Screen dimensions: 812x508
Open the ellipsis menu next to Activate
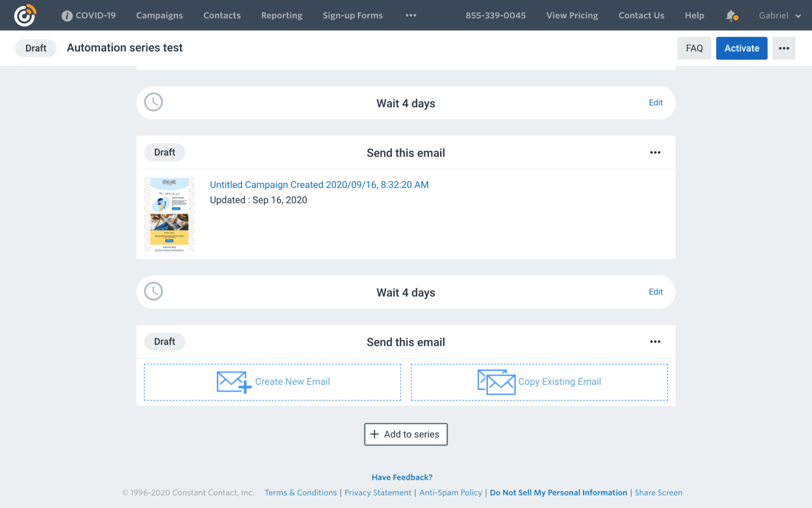[783, 48]
